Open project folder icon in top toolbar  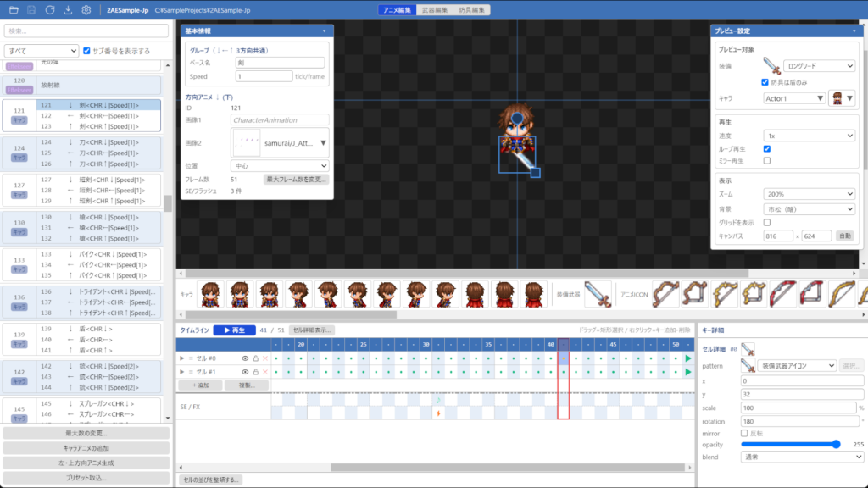pos(14,10)
